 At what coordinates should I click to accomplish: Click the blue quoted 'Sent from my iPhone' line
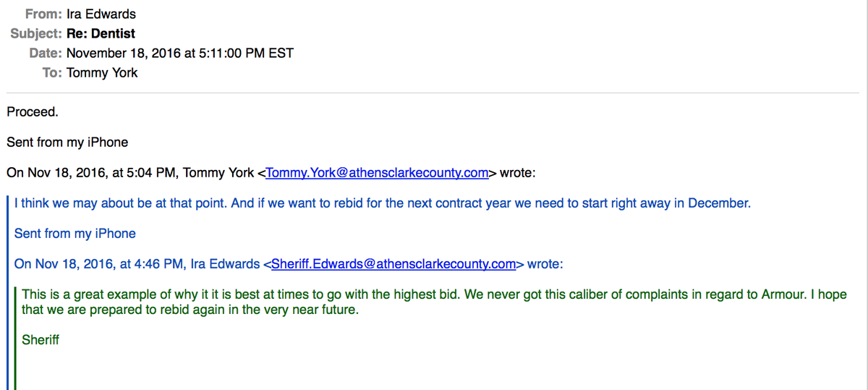point(75,234)
